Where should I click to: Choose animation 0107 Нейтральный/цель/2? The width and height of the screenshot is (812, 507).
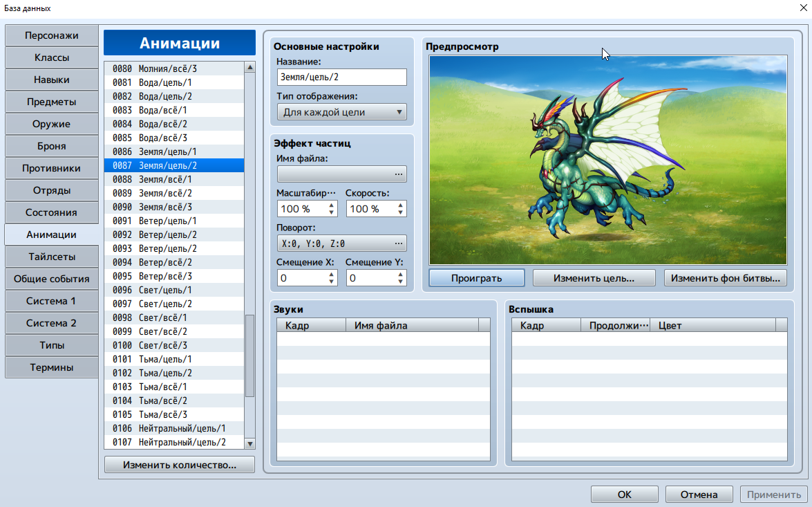click(x=174, y=442)
